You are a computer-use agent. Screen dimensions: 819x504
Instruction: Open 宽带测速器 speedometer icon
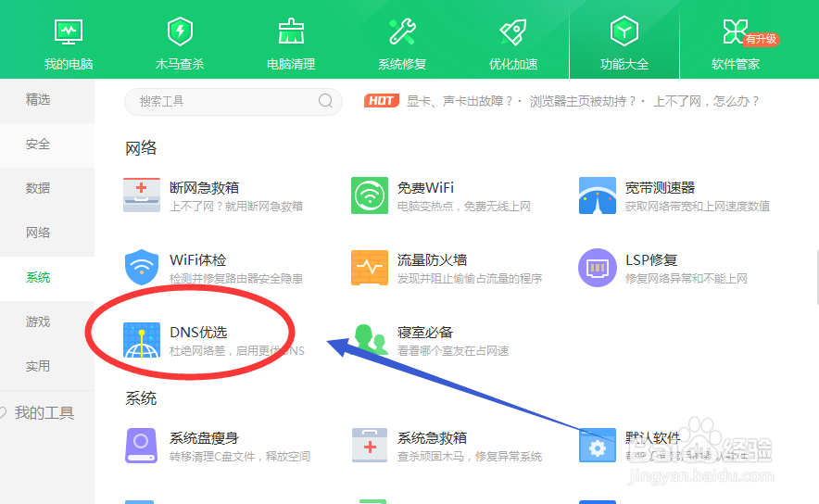(598, 195)
